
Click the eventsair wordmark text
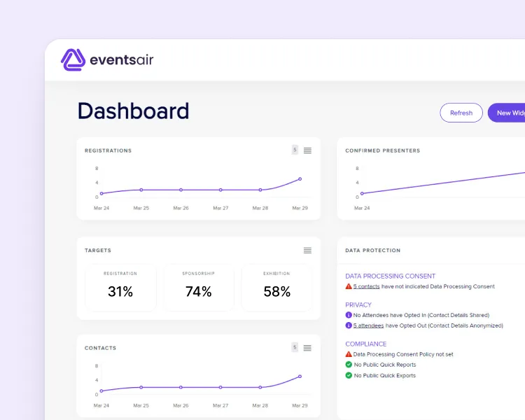pyautogui.click(x=122, y=60)
